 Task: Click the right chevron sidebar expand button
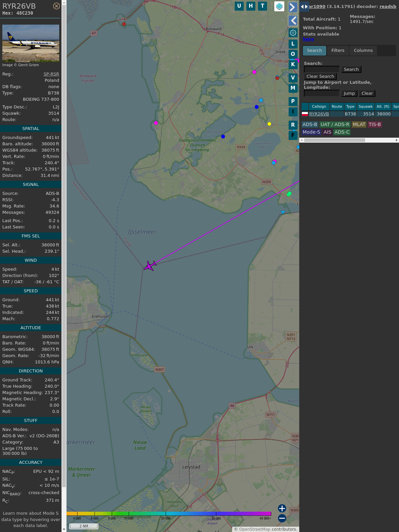coord(293,7)
